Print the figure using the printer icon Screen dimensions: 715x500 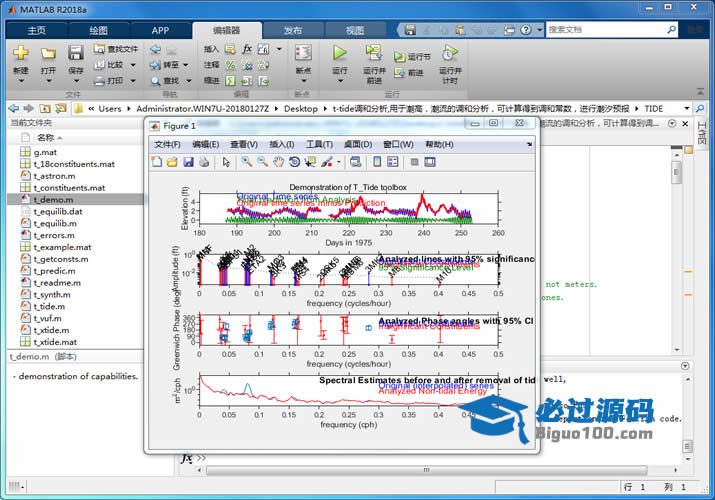point(204,162)
